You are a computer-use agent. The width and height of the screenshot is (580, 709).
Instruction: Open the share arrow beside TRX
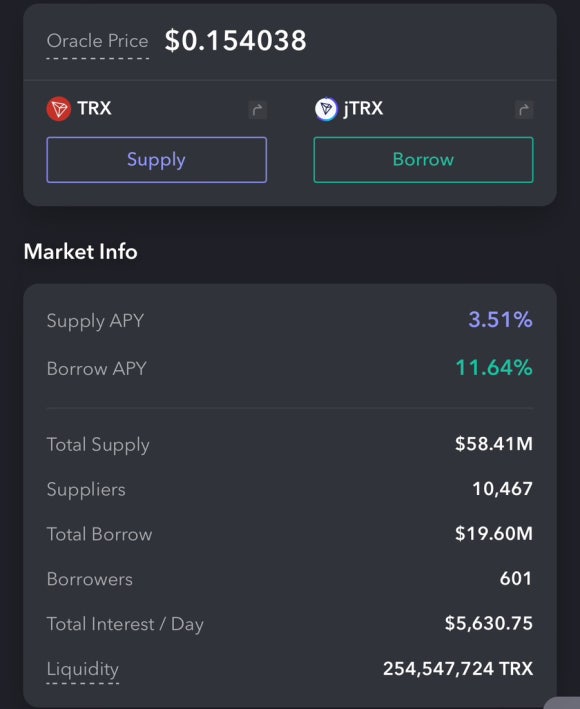pyautogui.click(x=258, y=110)
